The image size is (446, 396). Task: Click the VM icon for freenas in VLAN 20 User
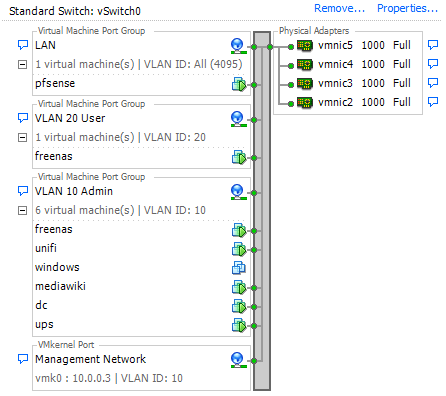(239, 157)
